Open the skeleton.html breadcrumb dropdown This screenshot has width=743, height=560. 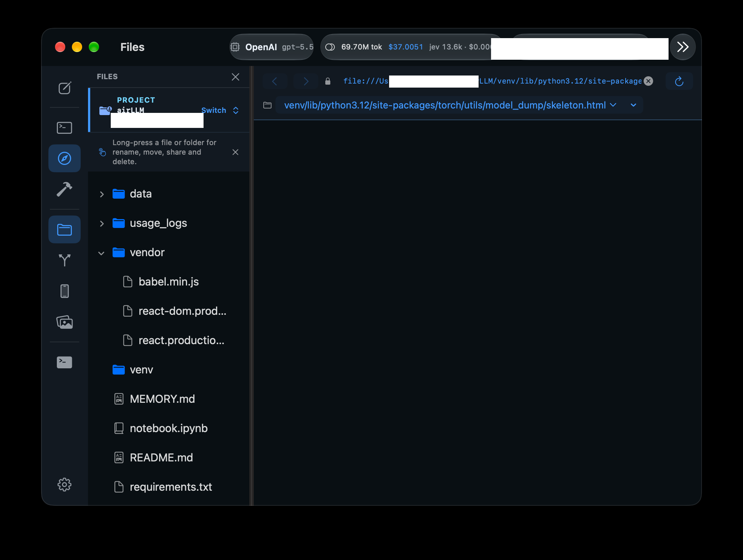pyautogui.click(x=613, y=105)
